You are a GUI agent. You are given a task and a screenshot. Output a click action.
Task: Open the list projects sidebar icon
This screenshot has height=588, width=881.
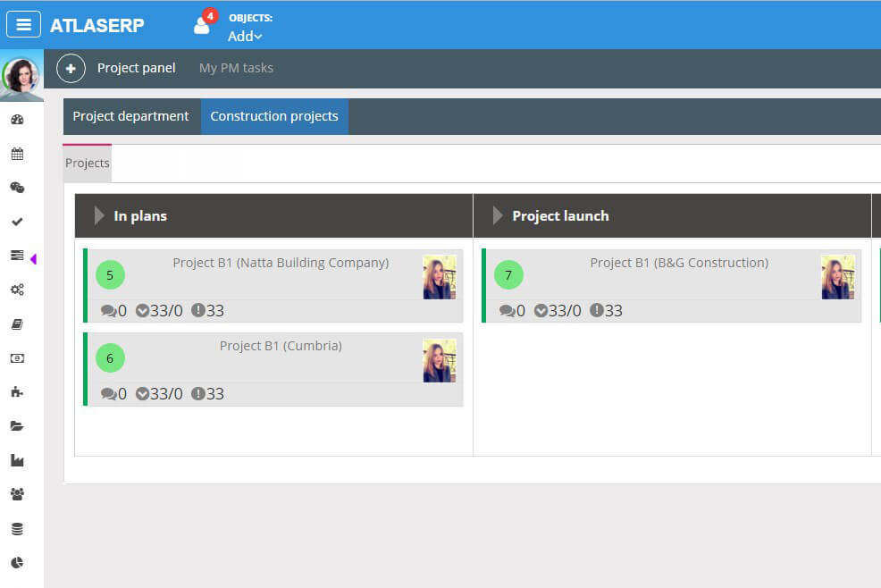pos(17,256)
